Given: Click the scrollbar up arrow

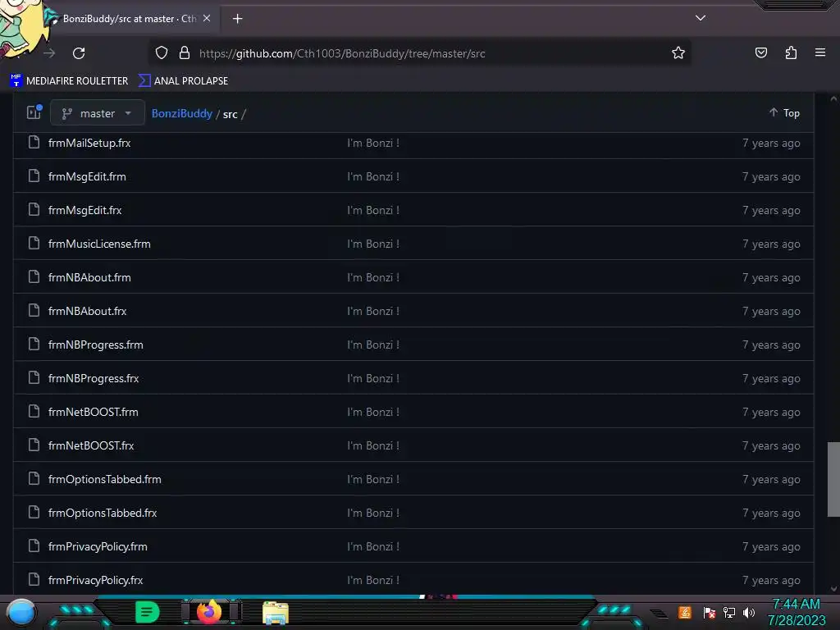Looking at the screenshot, I should point(833,98).
